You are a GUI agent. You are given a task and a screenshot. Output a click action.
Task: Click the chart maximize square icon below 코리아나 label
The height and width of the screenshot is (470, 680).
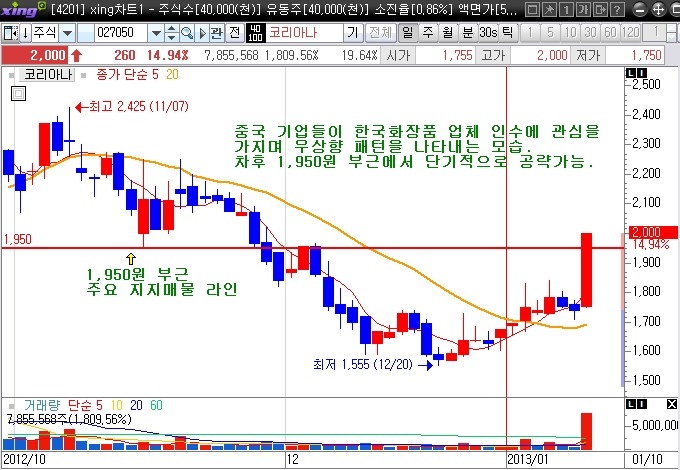(18, 93)
